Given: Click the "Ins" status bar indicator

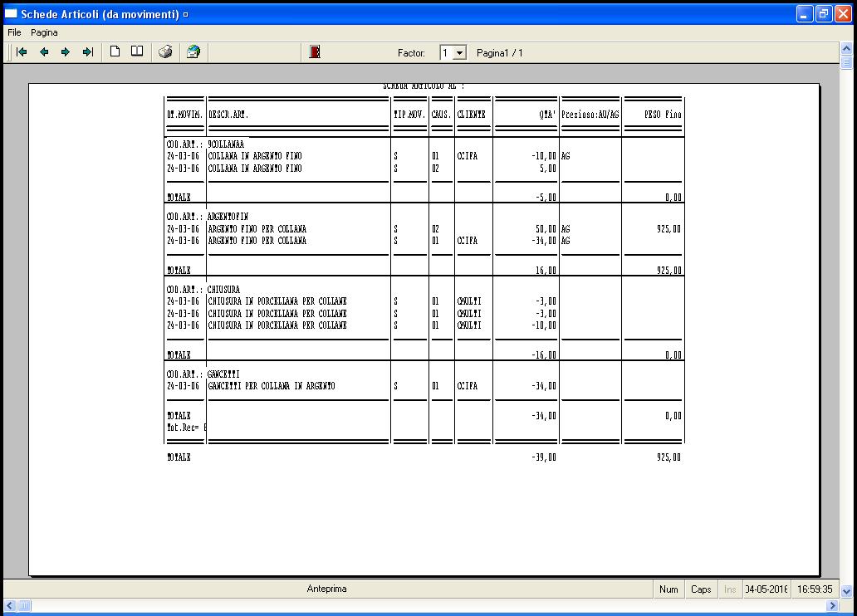Looking at the screenshot, I should tap(730, 589).
